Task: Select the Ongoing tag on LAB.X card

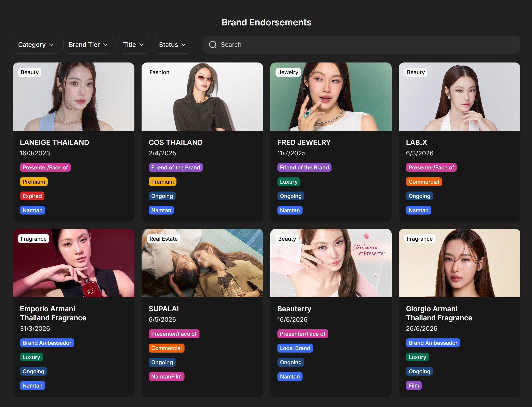Action: tap(419, 196)
